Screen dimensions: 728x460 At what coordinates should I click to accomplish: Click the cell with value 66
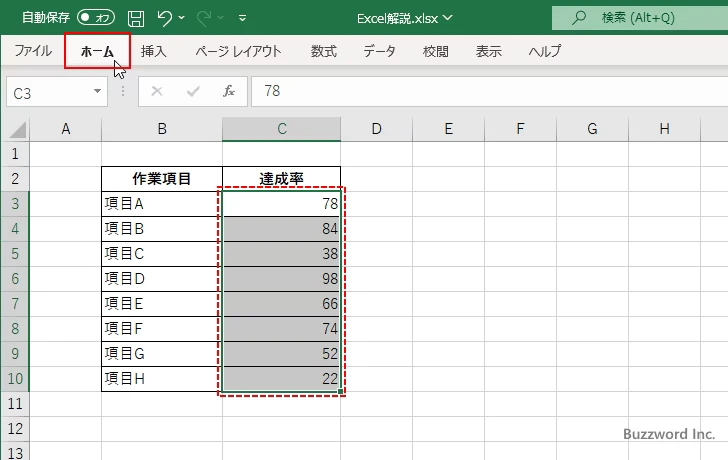click(x=281, y=304)
